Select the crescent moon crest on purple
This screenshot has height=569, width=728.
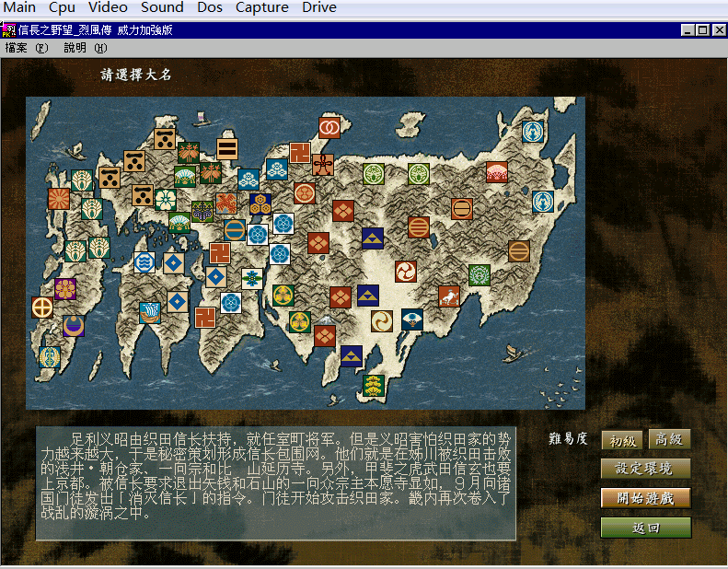(x=74, y=326)
